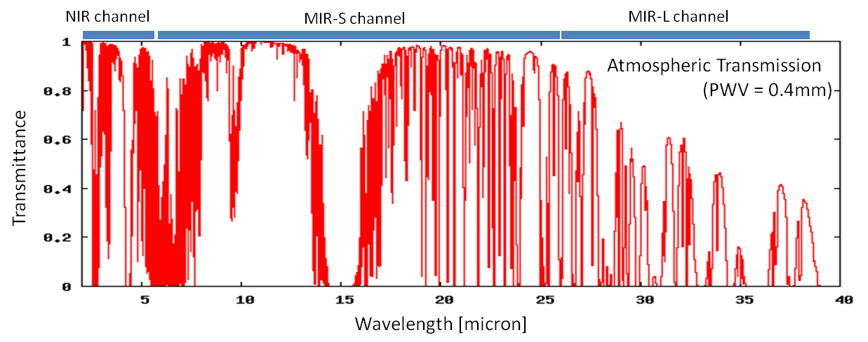The image size is (868, 342).
Task: Click the 5 tick on wavelength axis
Action: click(x=144, y=300)
